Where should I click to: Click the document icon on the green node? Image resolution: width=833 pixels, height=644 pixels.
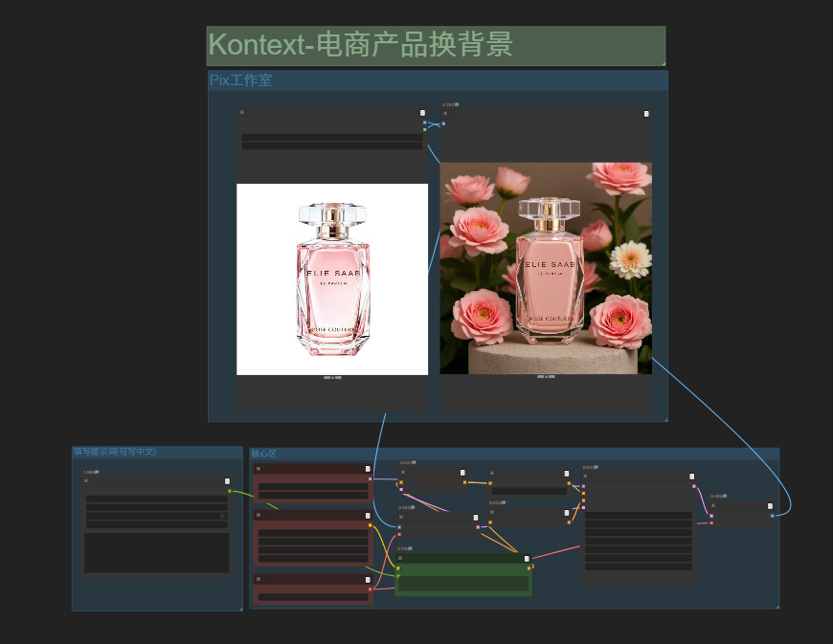(x=527, y=559)
